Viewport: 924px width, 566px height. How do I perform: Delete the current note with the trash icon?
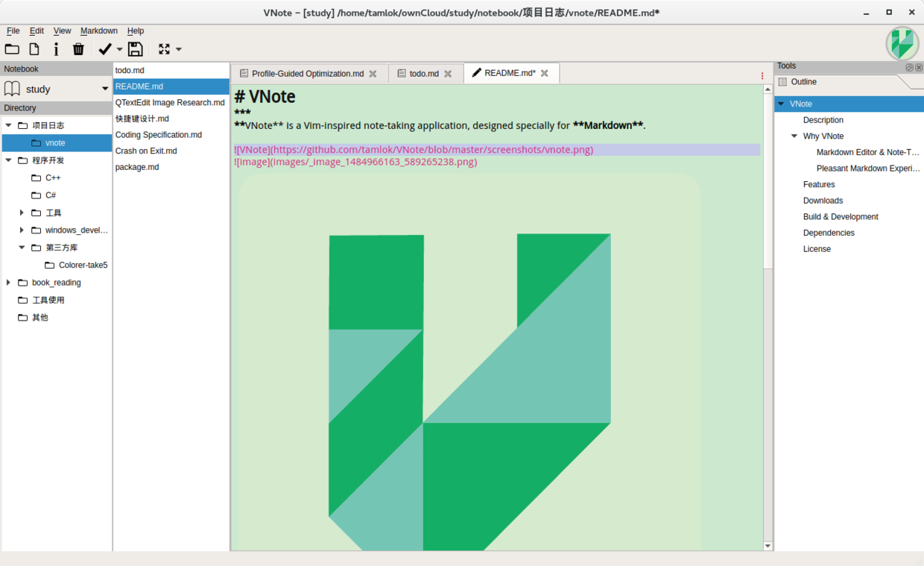pyautogui.click(x=77, y=48)
